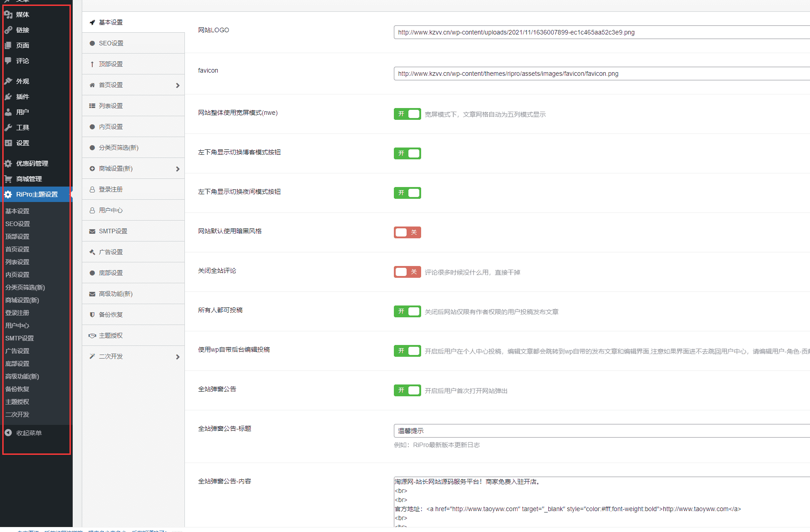Image resolution: width=810 pixels, height=532 pixels.
Task: Click the 媒体 media icon in the sidebar
Action: tap(8, 15)
